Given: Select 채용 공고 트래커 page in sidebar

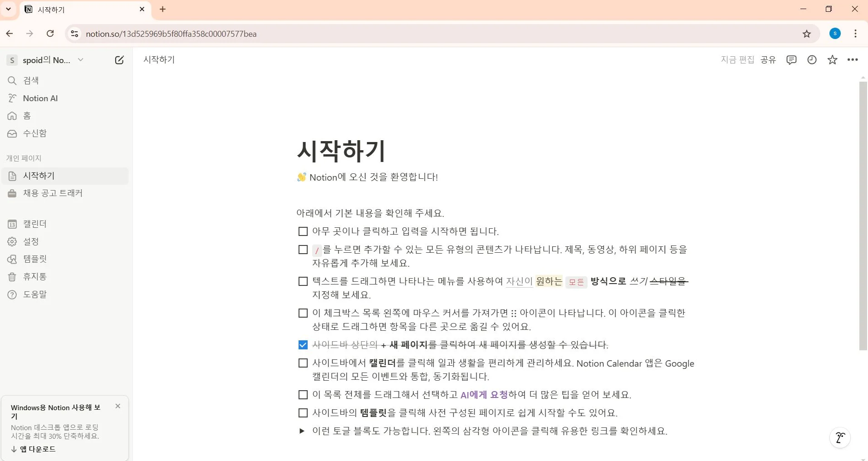Looking at the screenshot, I should (x=53, y=193).
